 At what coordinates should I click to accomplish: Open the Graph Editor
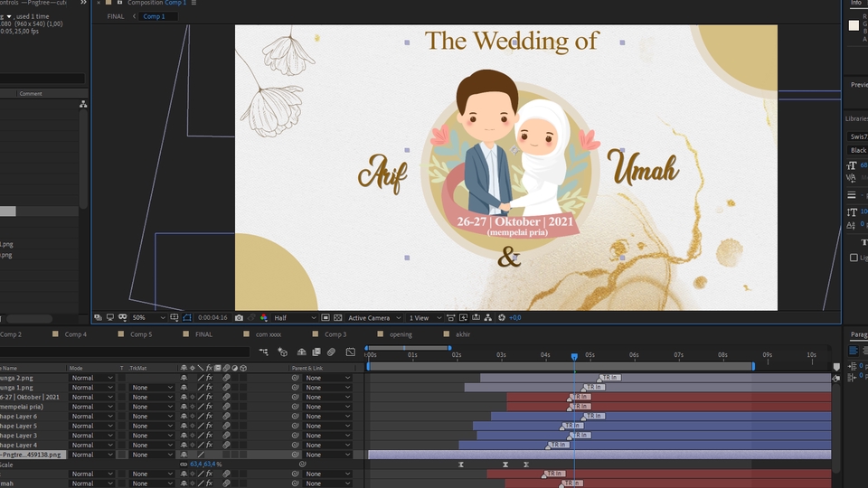point(351,352)
